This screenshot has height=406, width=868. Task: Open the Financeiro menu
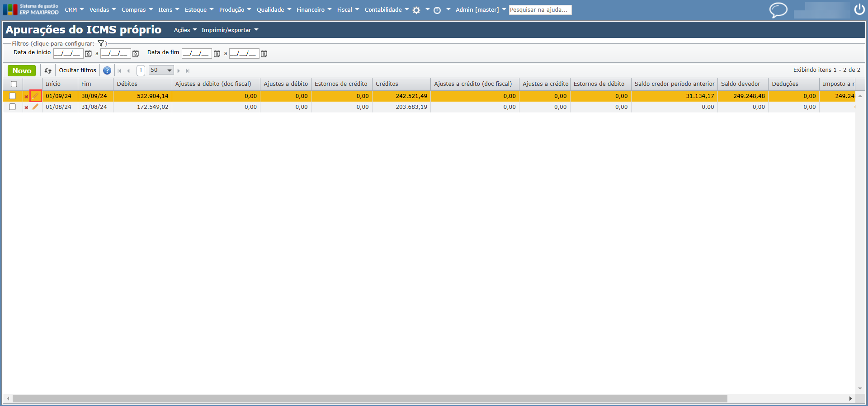pos(314,10)
